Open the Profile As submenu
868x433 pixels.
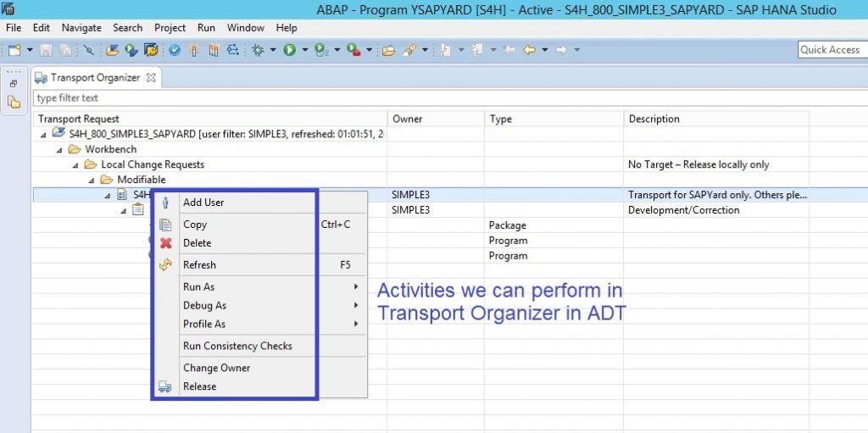(259, 324)
